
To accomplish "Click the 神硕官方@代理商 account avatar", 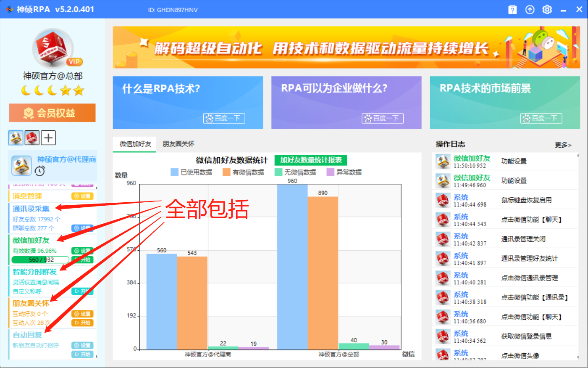I will point(21,165).
